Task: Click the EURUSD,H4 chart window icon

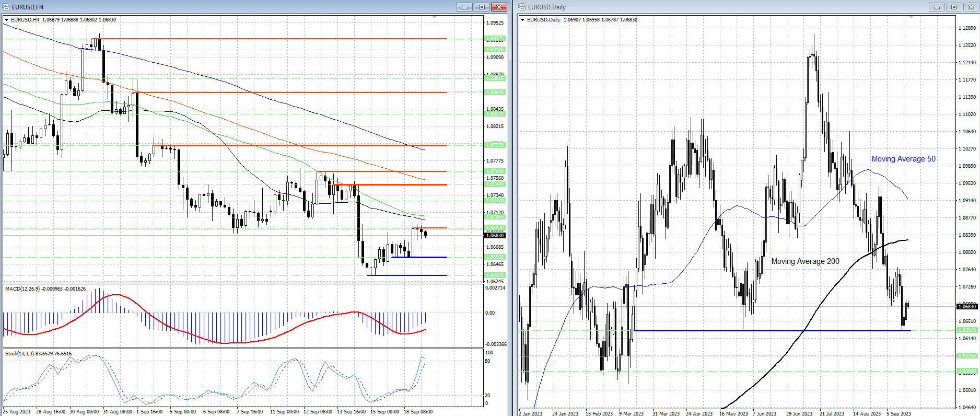Action: click(6, 7)
